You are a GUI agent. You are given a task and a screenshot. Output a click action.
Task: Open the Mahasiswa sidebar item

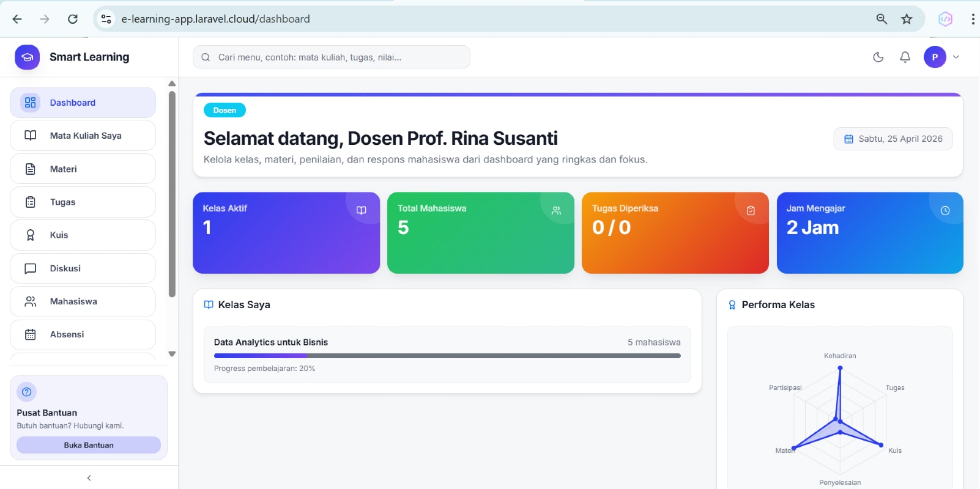coord(83,301)
